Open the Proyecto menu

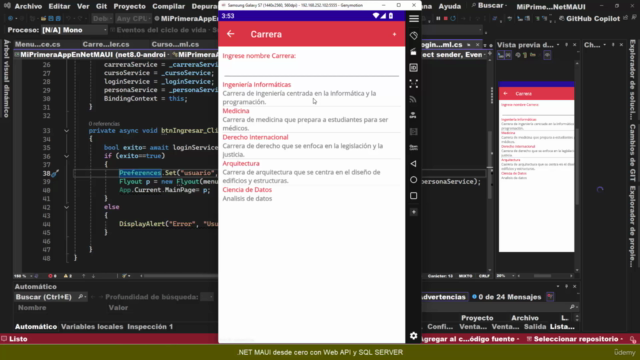pyautogui.click(x=129, y=7)
